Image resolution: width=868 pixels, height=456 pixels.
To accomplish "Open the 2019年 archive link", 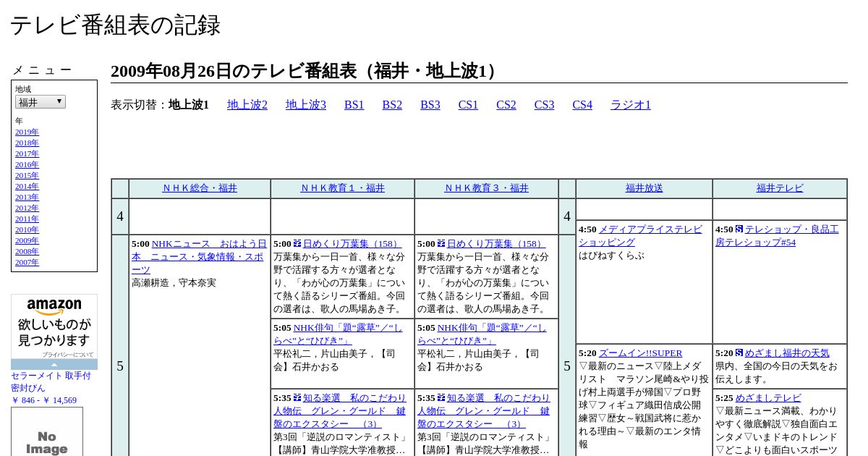I will tap(27, 132).
